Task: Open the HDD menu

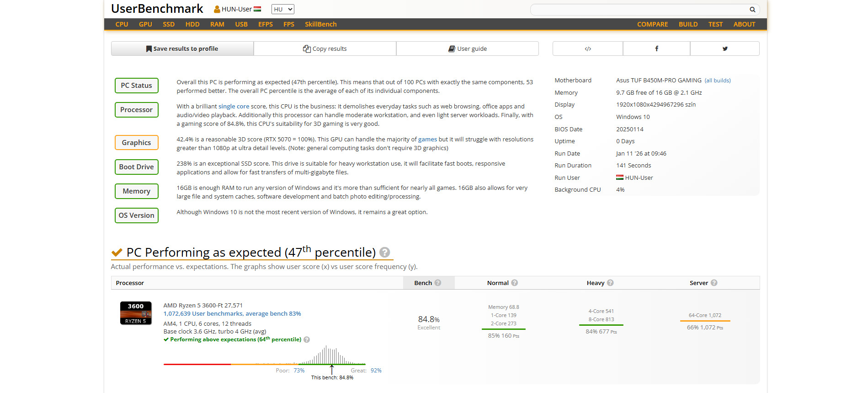Action: click(x=192, y=24)
